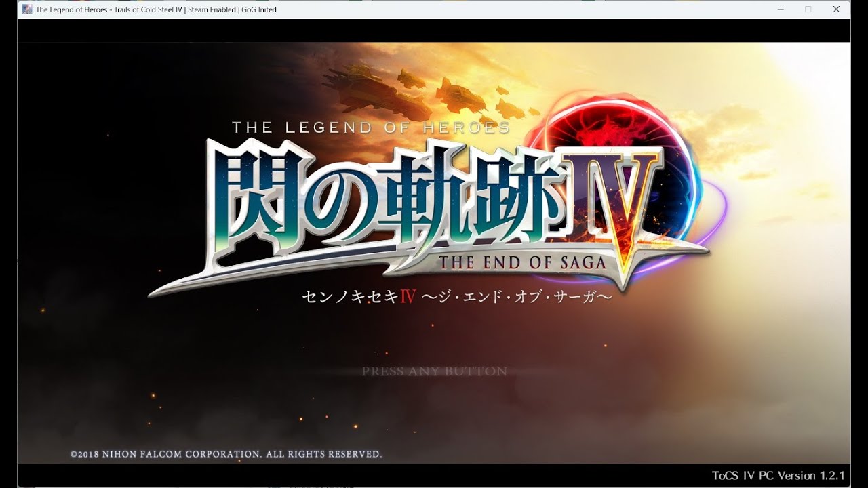Click THE LEGEND OF HEROES heading text

click(x=370, y=127)
